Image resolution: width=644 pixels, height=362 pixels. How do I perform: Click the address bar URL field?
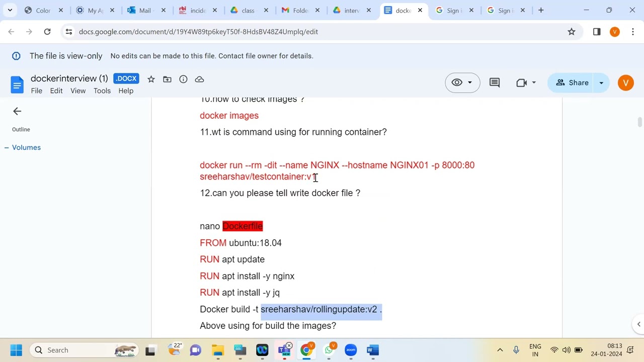tap(317, 32)
